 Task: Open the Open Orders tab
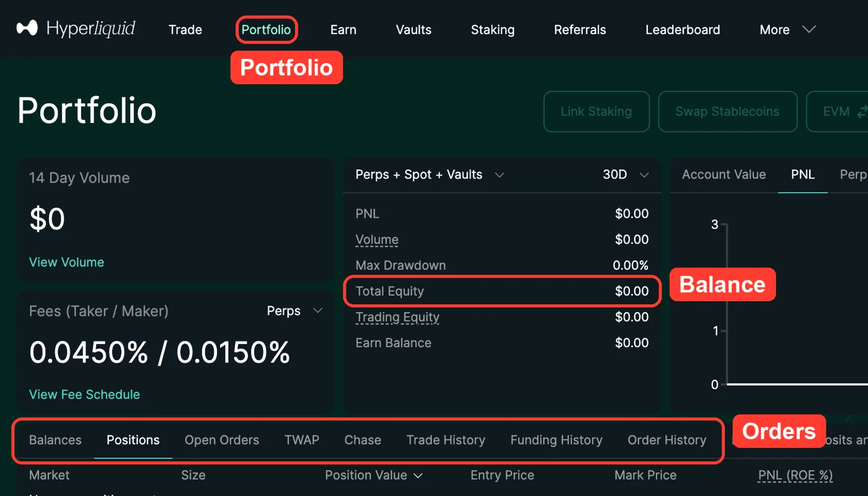222,440
